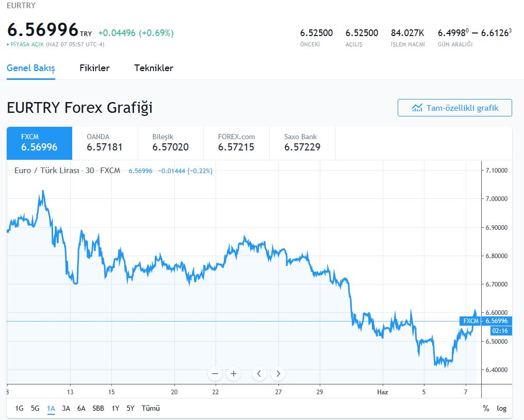Select Saxo Bank data source

click(302, 143)
